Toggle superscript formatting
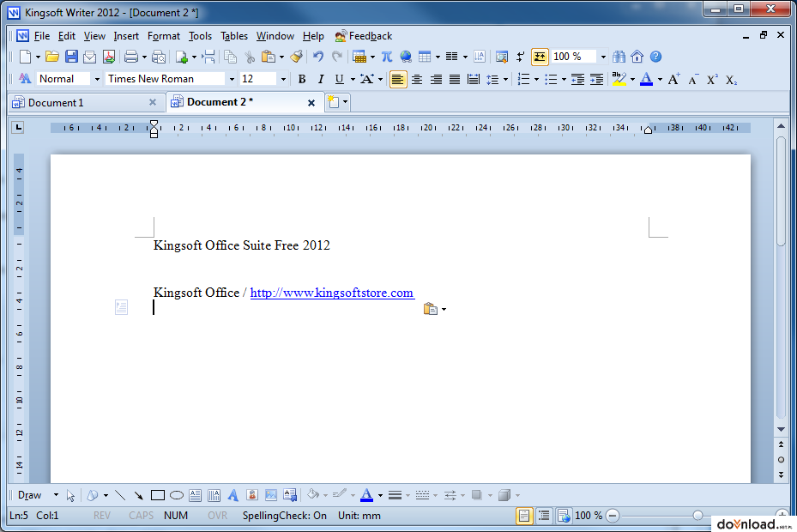 click(712, 79)
